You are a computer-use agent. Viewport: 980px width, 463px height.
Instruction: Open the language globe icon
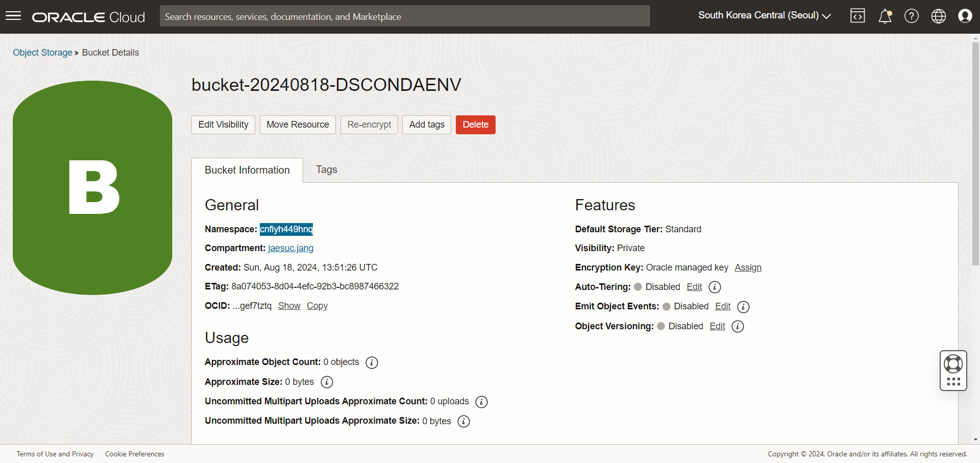click(938, 16)
